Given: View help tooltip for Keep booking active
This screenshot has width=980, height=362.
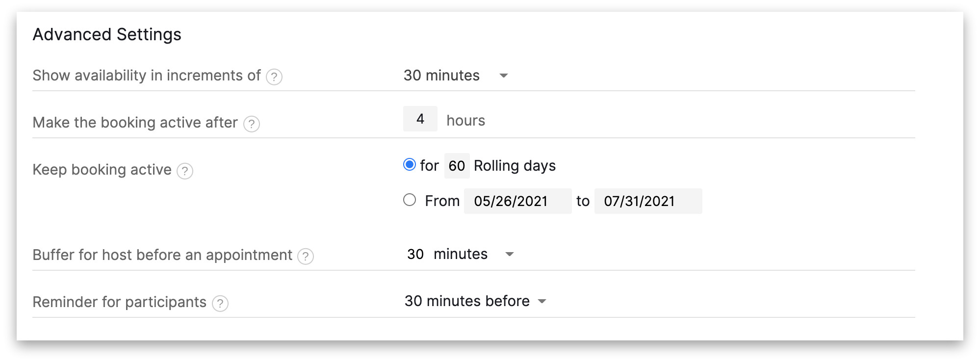Looking at the screenshot, I should tap(185, 171).
